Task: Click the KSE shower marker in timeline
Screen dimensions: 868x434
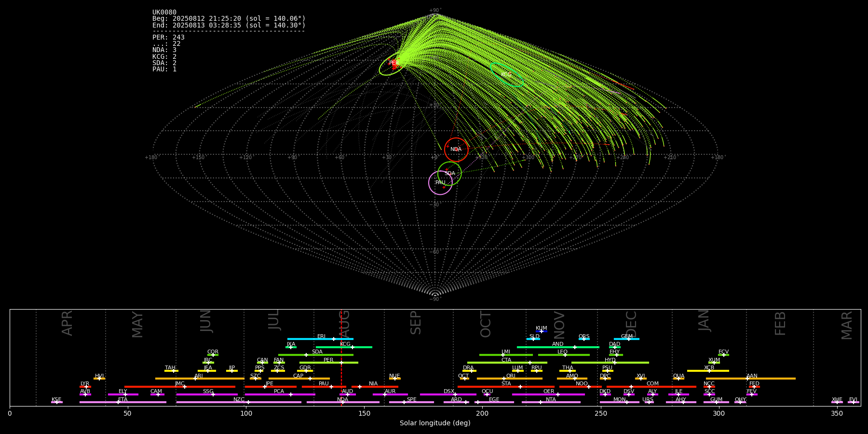Action: tap(56, 402)
